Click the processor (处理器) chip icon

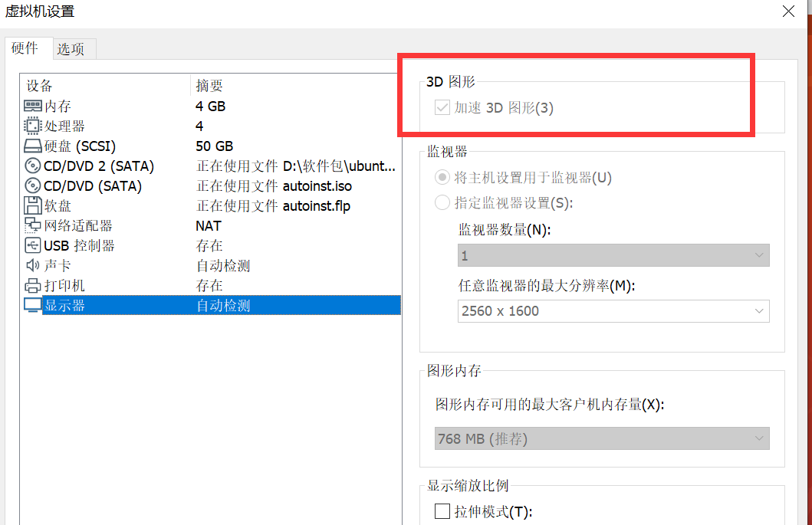33,126
